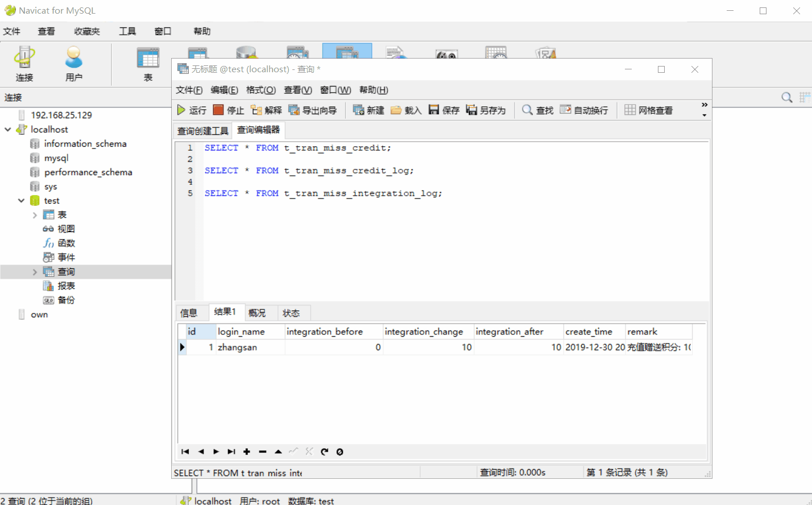
Task: Save the query with the 保存 icon
Action: click(443, 110)
